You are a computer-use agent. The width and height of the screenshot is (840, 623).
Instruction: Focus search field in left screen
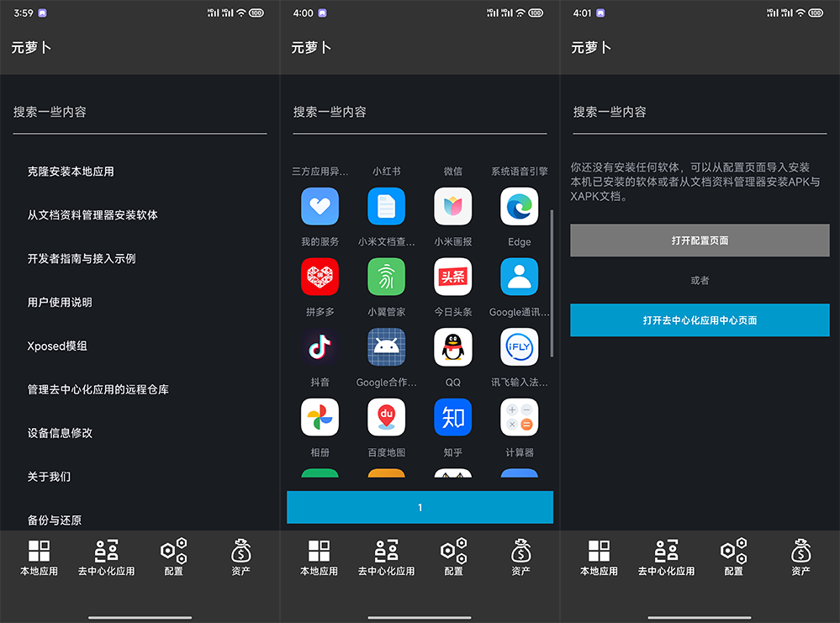coord(140,113)
